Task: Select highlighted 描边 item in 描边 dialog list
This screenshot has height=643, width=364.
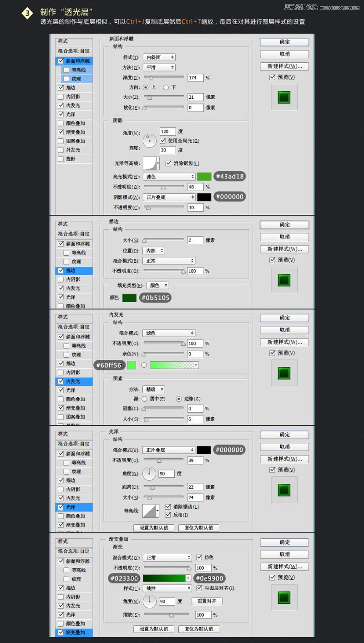Action: 74,270
